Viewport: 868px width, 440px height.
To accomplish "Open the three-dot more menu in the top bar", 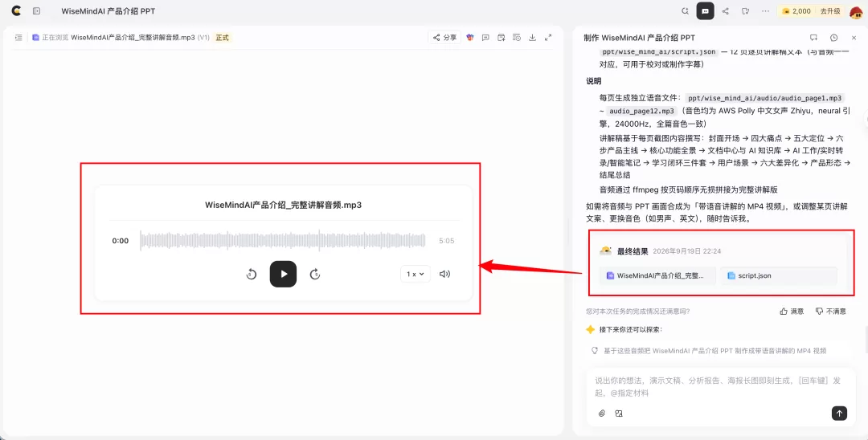I will [x=766, y=11].
